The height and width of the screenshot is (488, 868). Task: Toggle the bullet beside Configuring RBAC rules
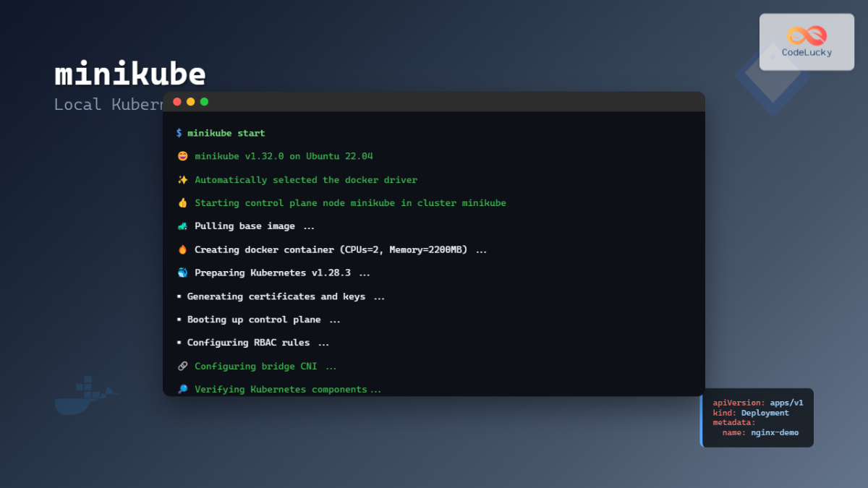click(178, 342)
